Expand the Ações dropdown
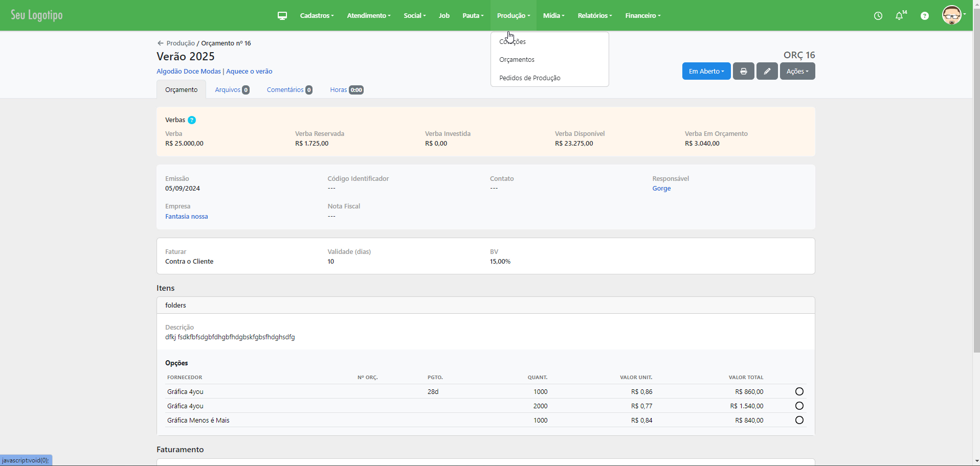 797,72
